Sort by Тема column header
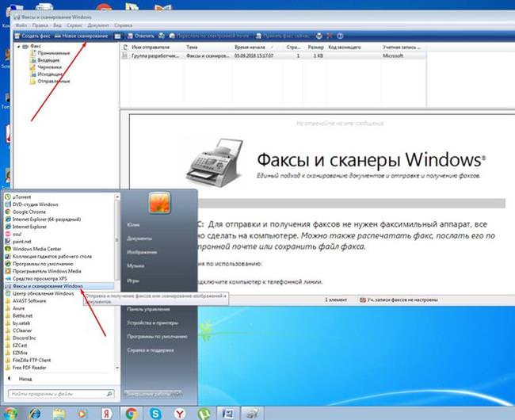Image resolution: width=515 pixels, height=420 pixels. [208, 48]
